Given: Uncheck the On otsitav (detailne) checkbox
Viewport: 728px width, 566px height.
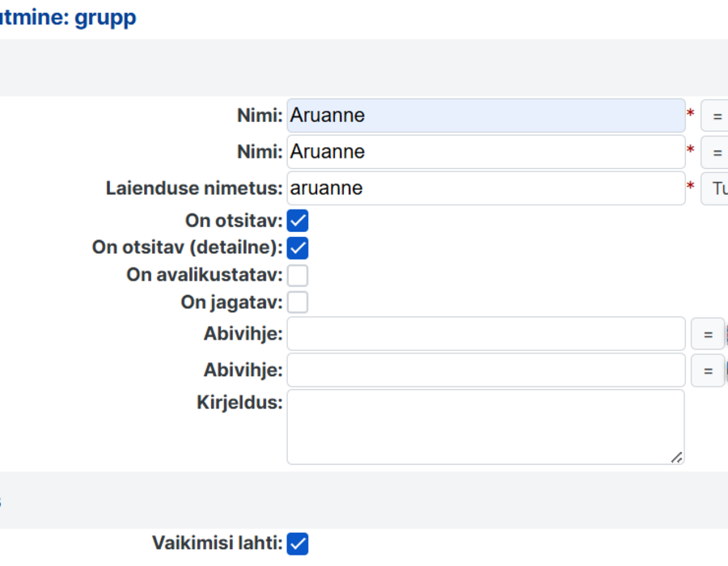Looking at the screenshot, I should tap(298, 247).
